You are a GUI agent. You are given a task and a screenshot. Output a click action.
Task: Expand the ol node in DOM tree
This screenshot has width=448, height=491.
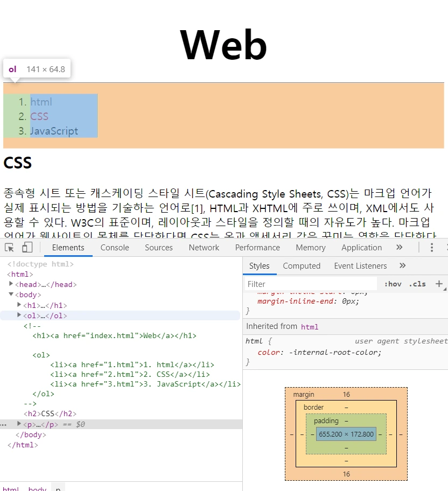[19, 315]
